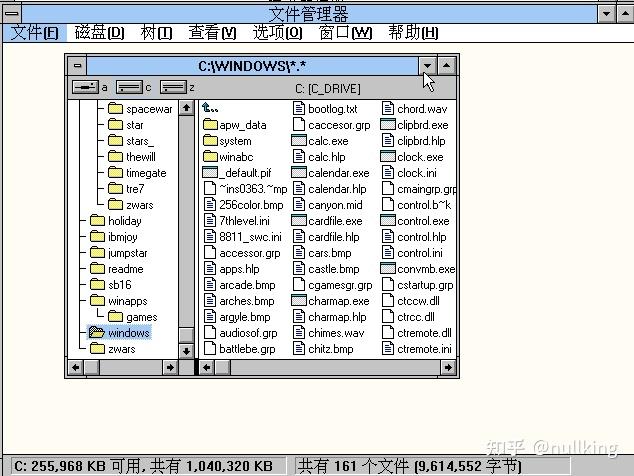Screen dimensions: 634x476
Task: Switch to drive z icon
Action: [173, 87]
